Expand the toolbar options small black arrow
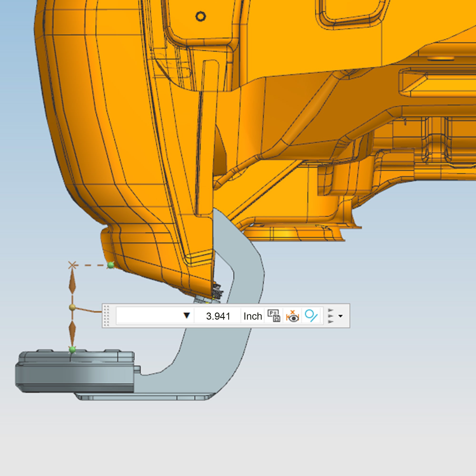The height and width of the screenshot is (476, 476). (341, 316)
